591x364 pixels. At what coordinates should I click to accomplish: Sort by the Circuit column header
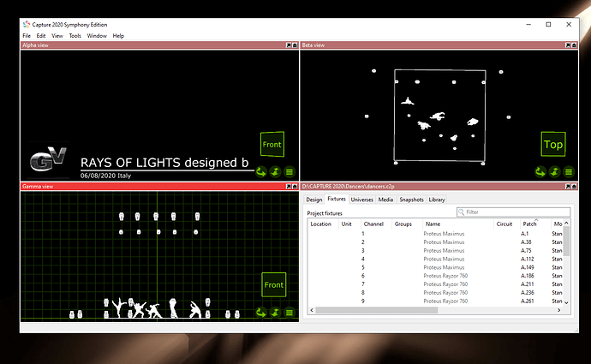(507, 224)
